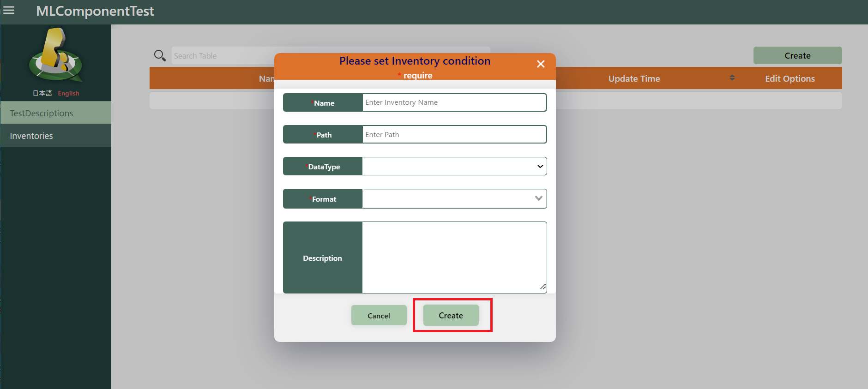The image size is (868, 389).
Task: Expand the Format dropdown
Action: click(454, 199)
